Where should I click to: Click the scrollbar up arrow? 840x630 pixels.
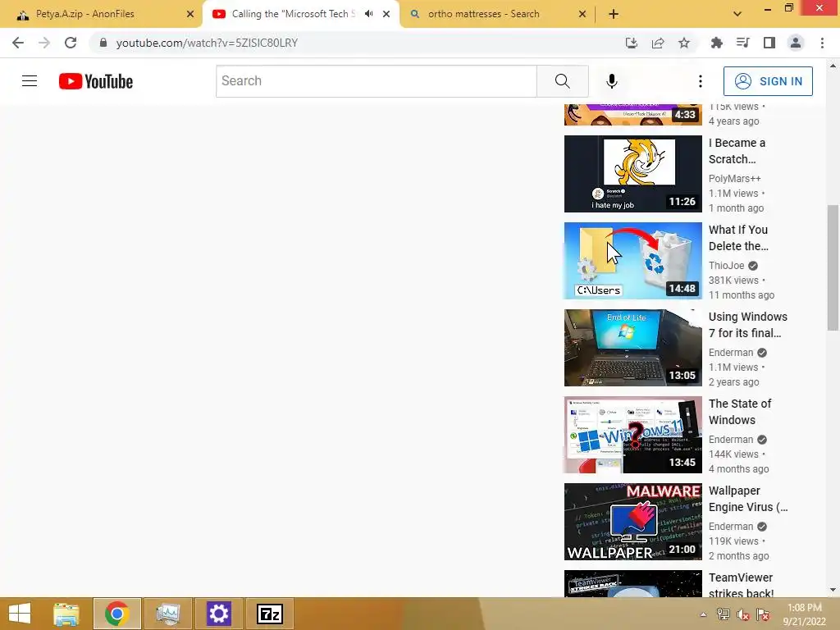tap(833, 66)
